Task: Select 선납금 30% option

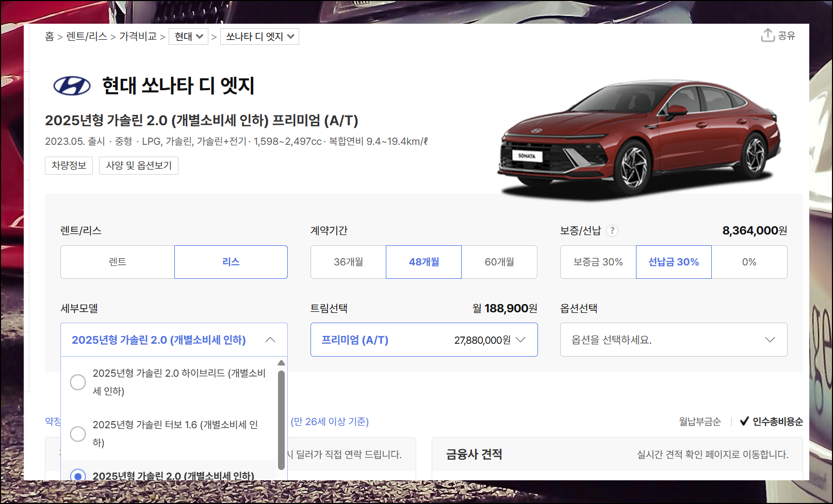Action: click(674, 262)
